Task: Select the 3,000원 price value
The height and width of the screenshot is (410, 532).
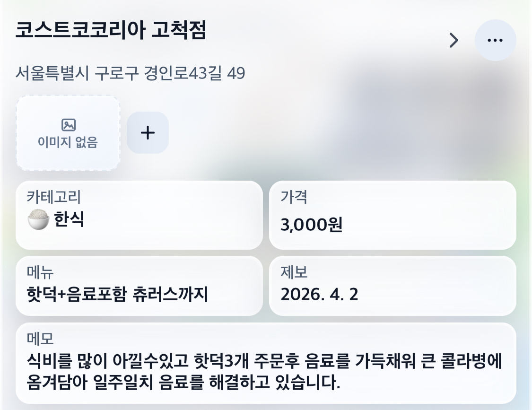Action: point(311,225)
